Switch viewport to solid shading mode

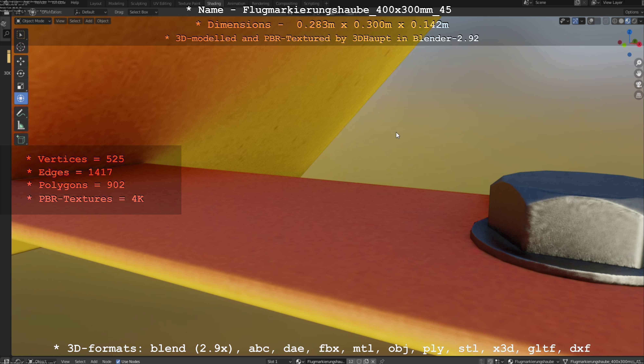[621, 21]
